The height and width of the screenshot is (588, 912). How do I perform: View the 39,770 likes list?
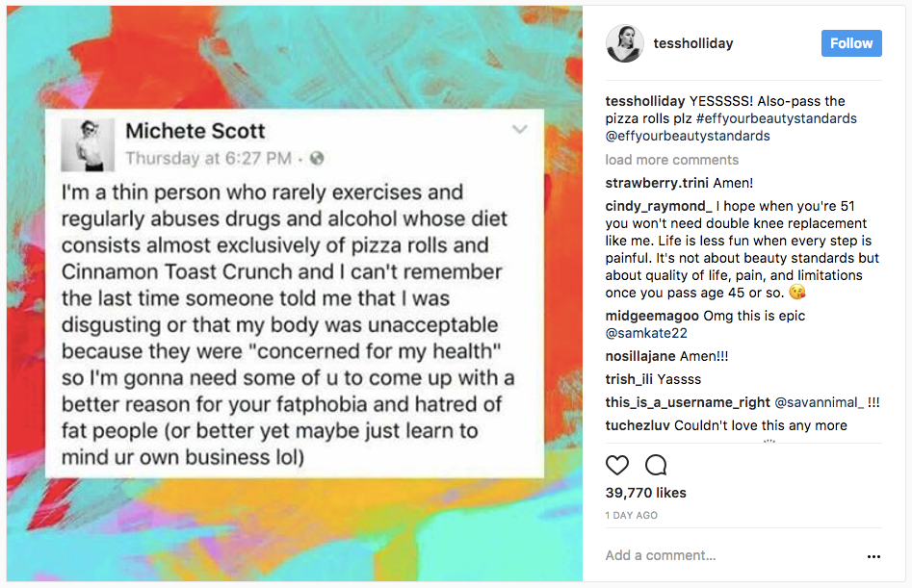(645, 493)
